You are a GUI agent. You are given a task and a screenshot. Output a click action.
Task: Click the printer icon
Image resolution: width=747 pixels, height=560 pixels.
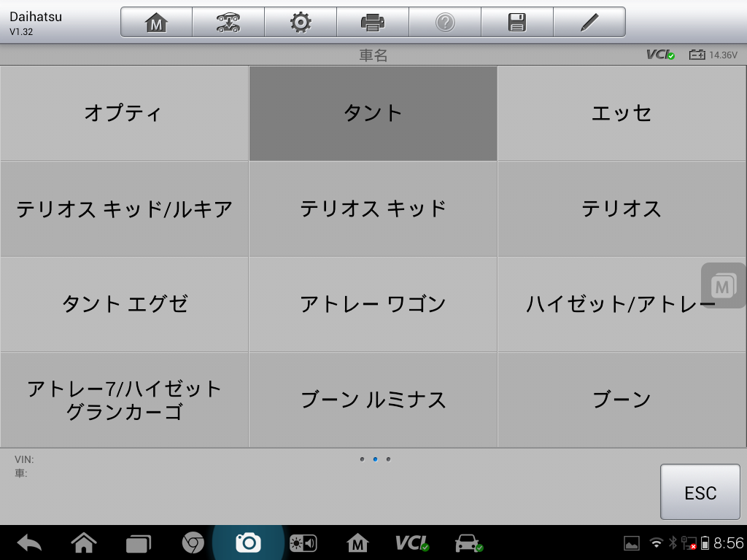(373, 23)
